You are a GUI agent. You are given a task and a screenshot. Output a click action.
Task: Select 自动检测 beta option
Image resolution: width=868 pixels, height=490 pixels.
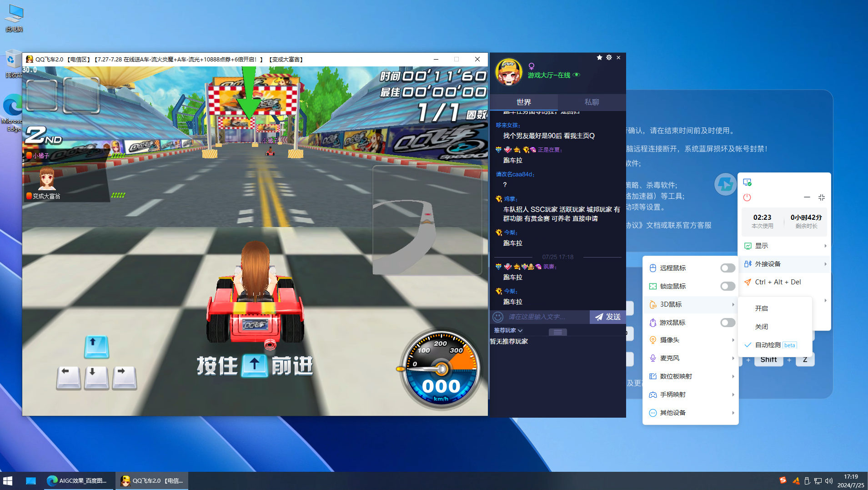tap(775, 345)
